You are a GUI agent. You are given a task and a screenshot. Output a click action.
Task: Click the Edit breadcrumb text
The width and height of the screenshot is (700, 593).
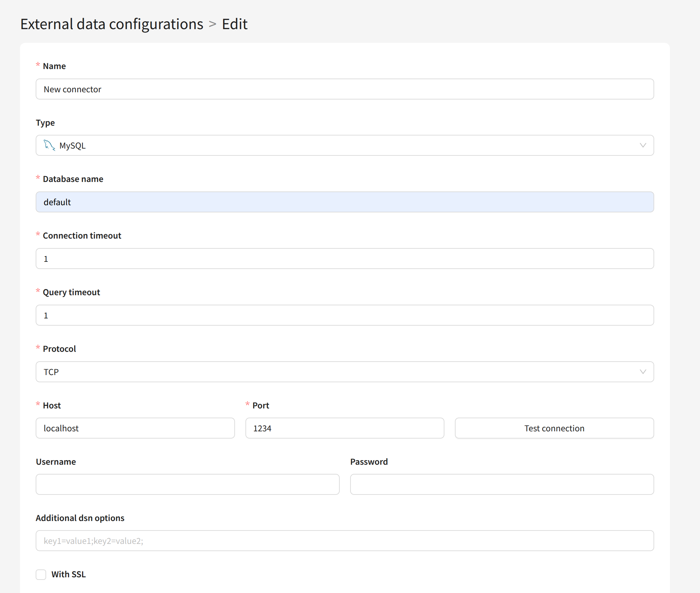point(235,24)
